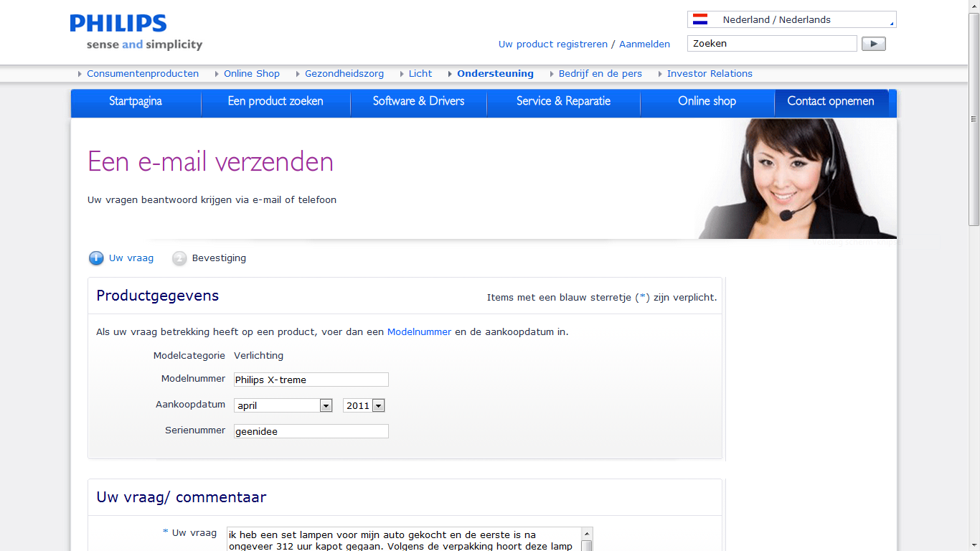This screenshot has height=551, width=980.
Task: Click the question textarea scroll-up arrow
Action: (588, 533)
